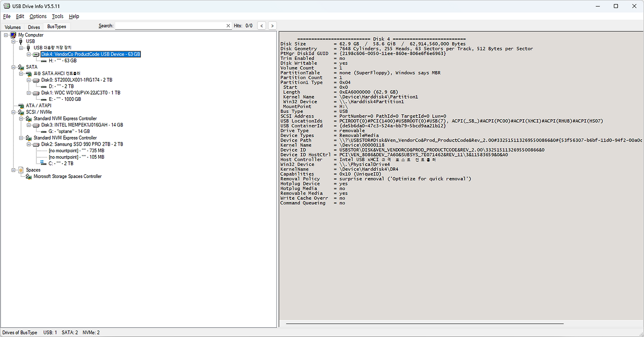Select the no mountpoint 105 MB partition

click(x=76, y=157)
